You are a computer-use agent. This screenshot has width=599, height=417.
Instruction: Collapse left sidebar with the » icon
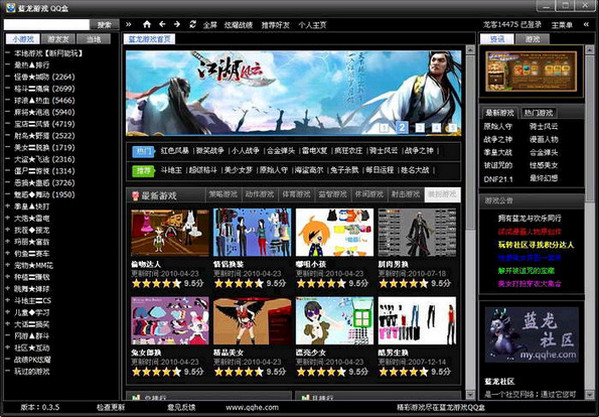(x=128, y=24)
